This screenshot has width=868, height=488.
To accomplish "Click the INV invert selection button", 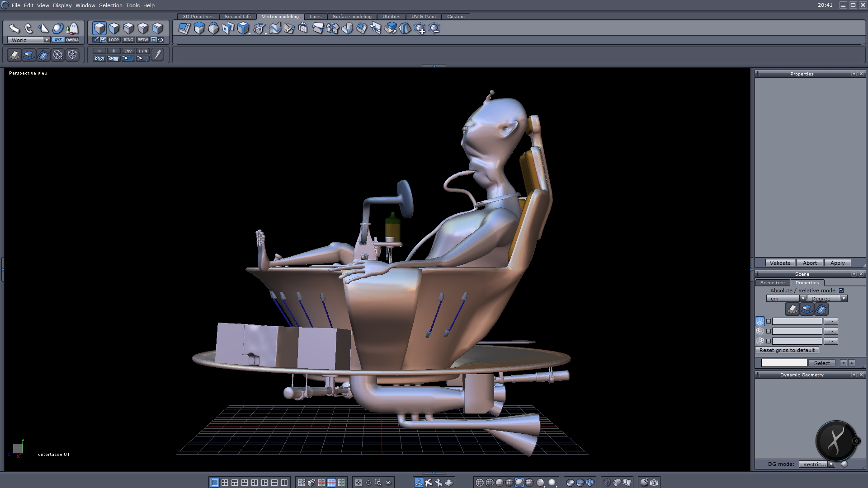I will [128, 51].
